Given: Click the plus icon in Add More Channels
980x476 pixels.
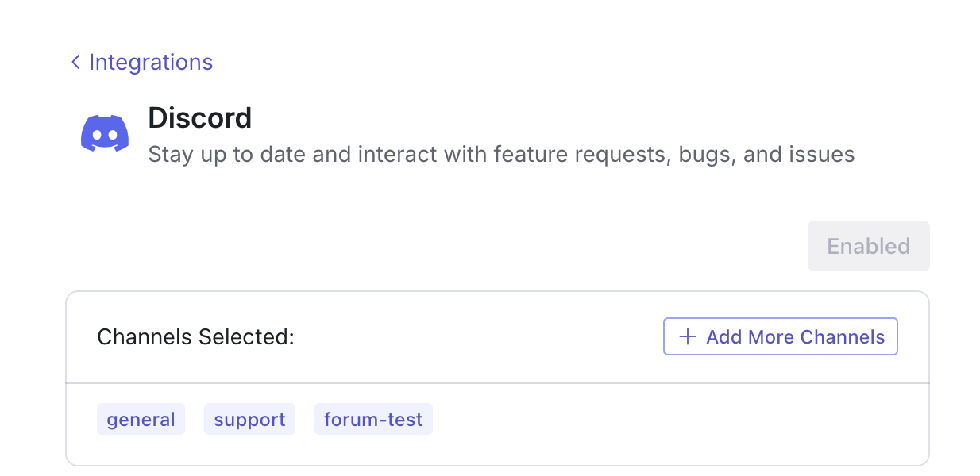Looking at the screenshot, I should click(688, 337).
